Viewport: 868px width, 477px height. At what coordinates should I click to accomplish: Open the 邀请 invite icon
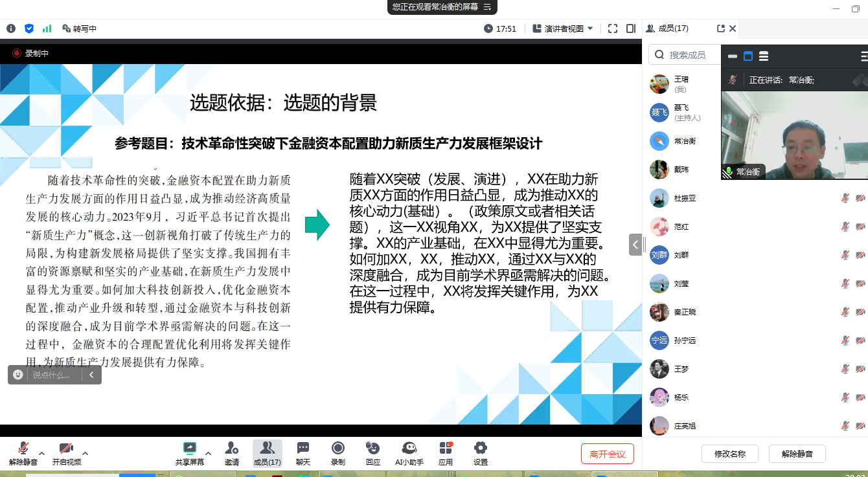pyautogui.click(x=231, y=449)
